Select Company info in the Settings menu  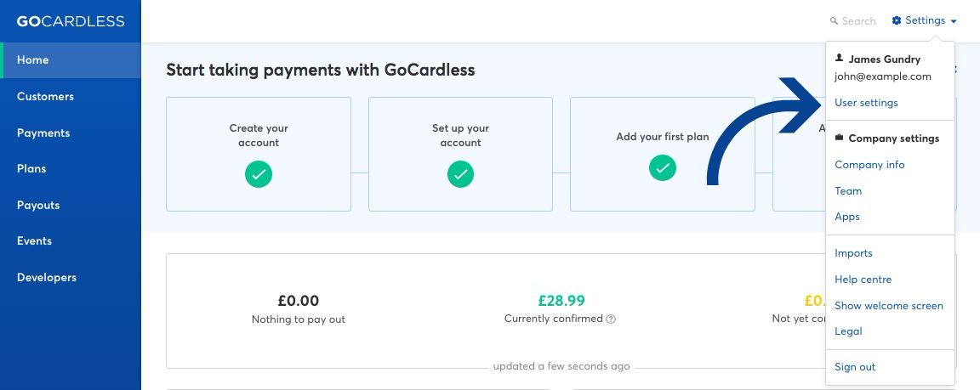click(869, 165)
